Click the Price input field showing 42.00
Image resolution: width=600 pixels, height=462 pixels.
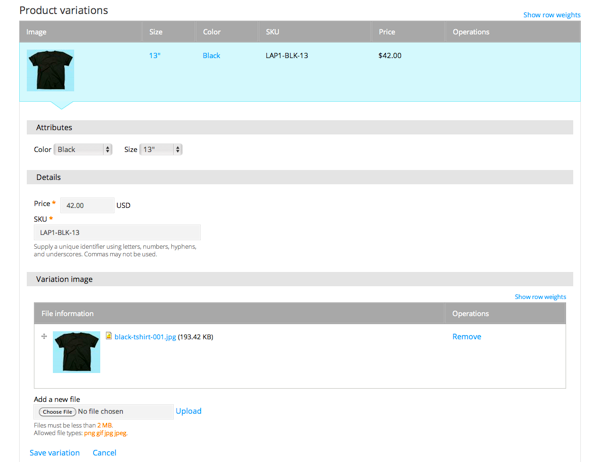[x=87, y=205]
